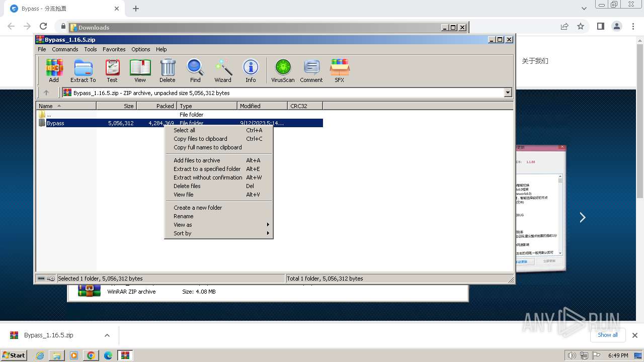Toggle the Chrome side panel icon
Image resolution: width=644 pixels, height=362 pixels.
click(x=600, y=26)
